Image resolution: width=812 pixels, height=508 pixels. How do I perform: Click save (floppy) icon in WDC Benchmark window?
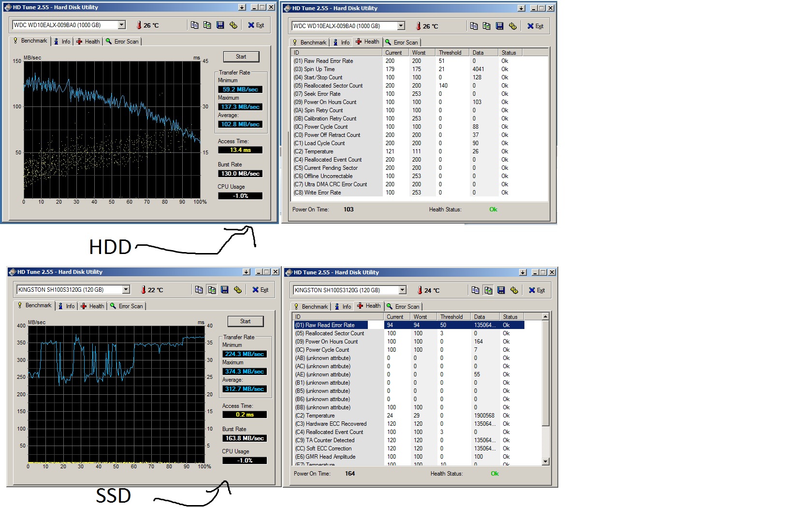click(x=220, y=25)
